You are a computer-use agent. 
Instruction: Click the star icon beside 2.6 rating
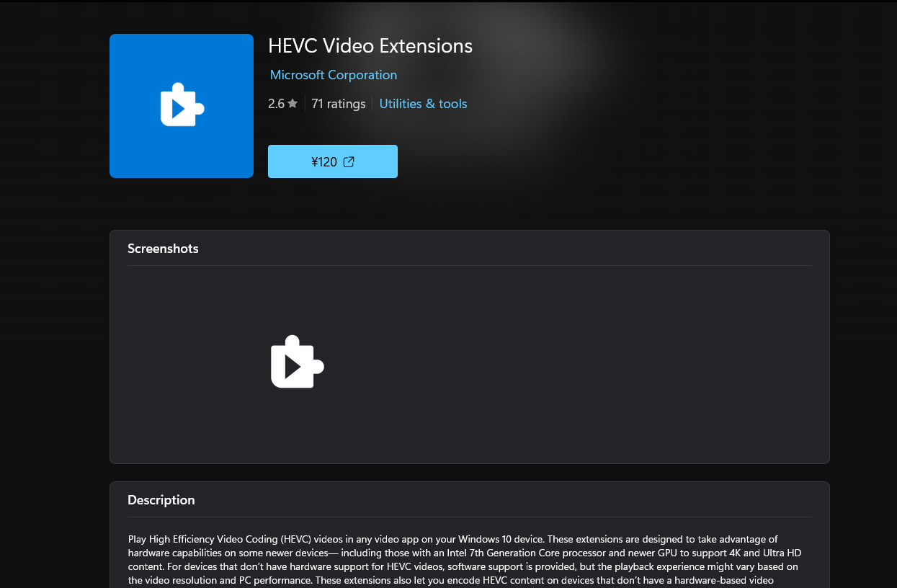(293, 104)
